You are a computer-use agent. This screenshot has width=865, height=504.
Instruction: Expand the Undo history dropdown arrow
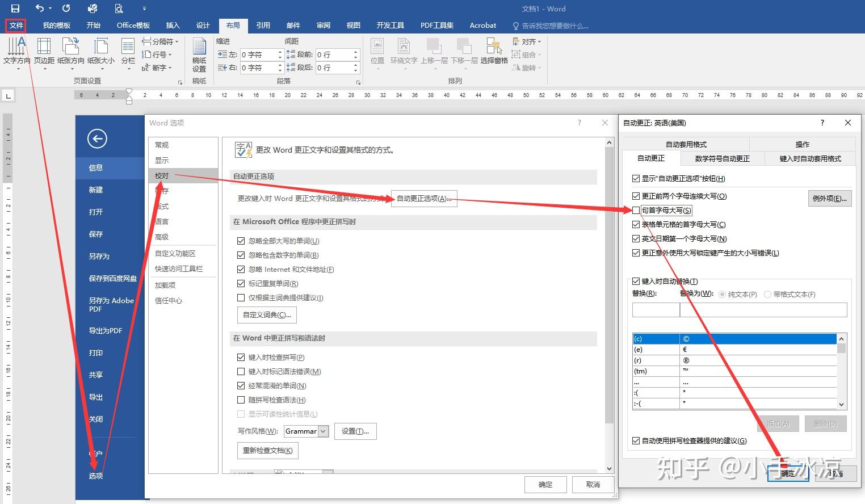click(50, 9)
